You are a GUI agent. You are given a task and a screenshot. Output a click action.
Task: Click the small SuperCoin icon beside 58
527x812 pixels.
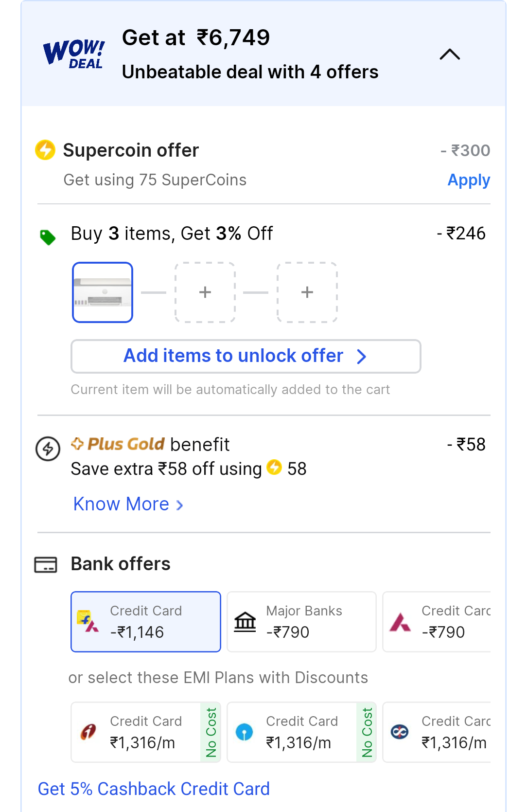[274, 467]
